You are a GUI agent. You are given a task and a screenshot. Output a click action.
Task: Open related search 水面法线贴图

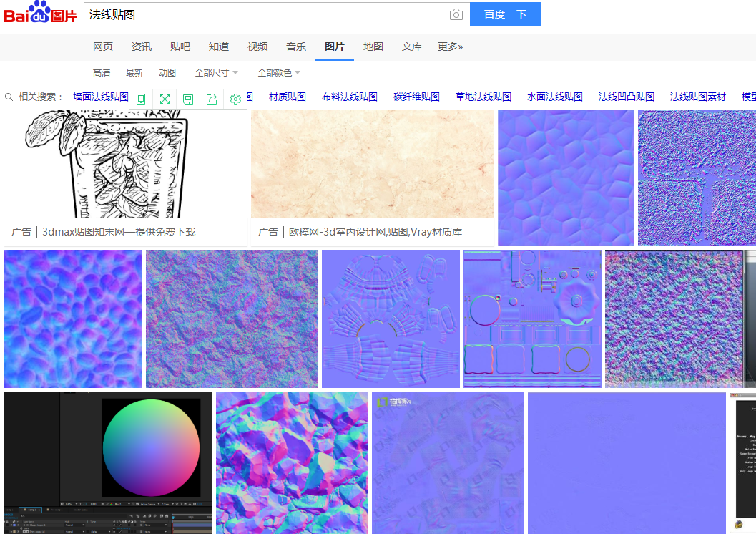554,97
